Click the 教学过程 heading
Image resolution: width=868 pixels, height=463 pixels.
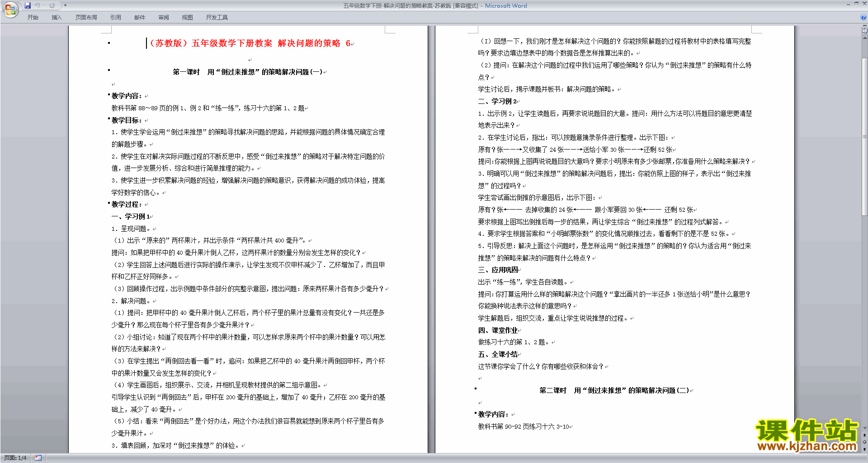tap(127, 204)
